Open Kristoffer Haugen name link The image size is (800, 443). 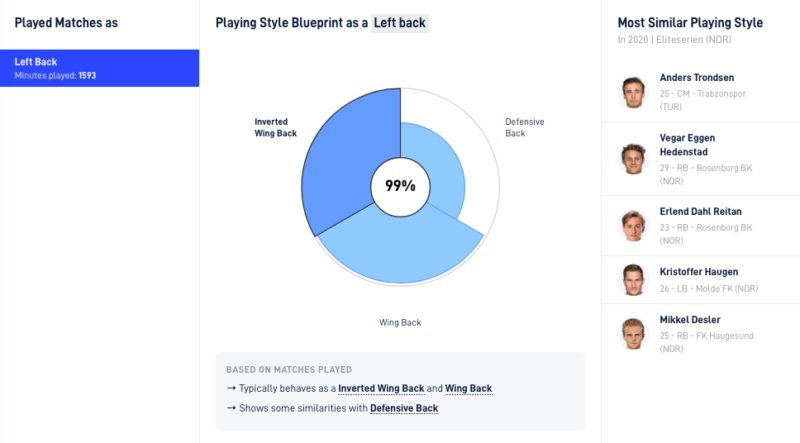(x=698, y=272)
